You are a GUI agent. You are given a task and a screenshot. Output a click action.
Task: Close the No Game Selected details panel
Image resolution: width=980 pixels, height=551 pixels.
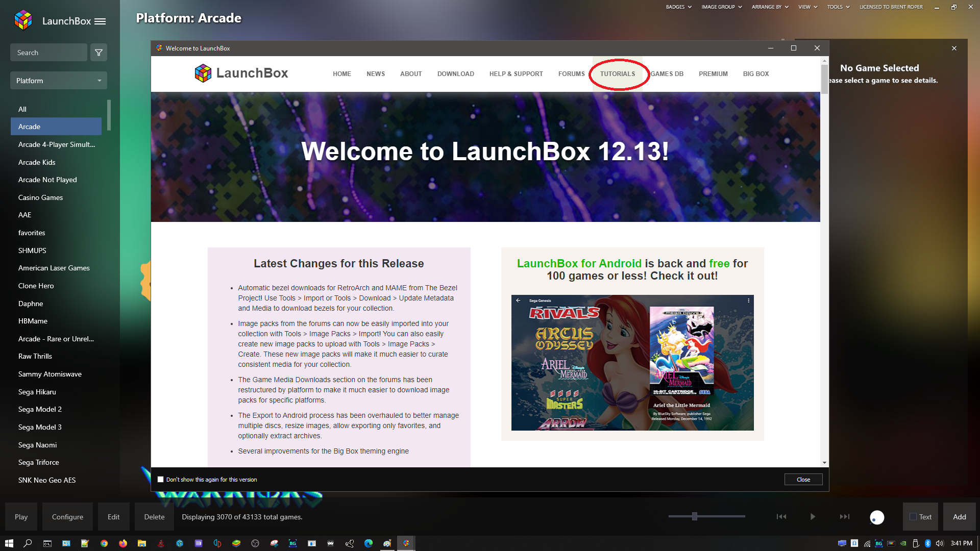point(954,48)
